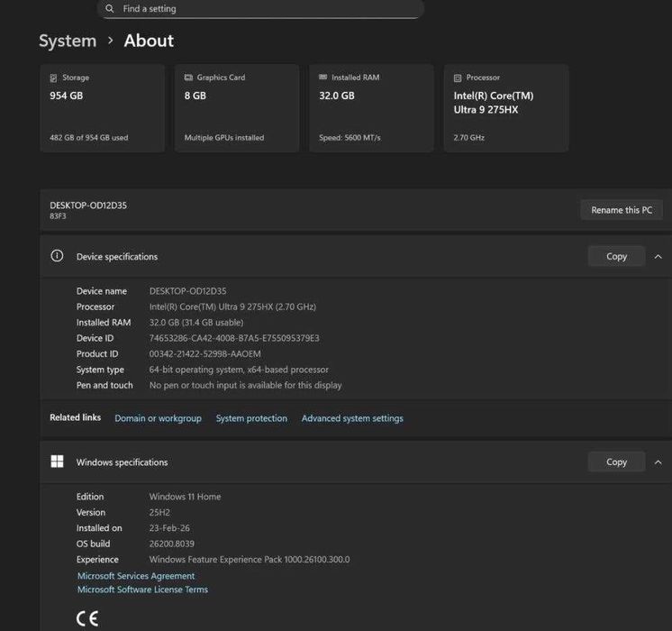
Task: Click the Processor card icon
Action: [x=458, y=78]
